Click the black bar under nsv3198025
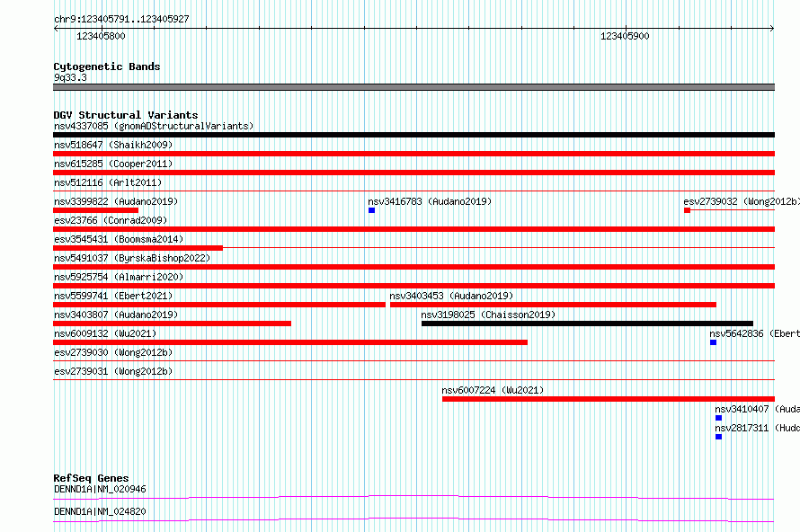This screenshot has width=800, height=532. point(587,324)
